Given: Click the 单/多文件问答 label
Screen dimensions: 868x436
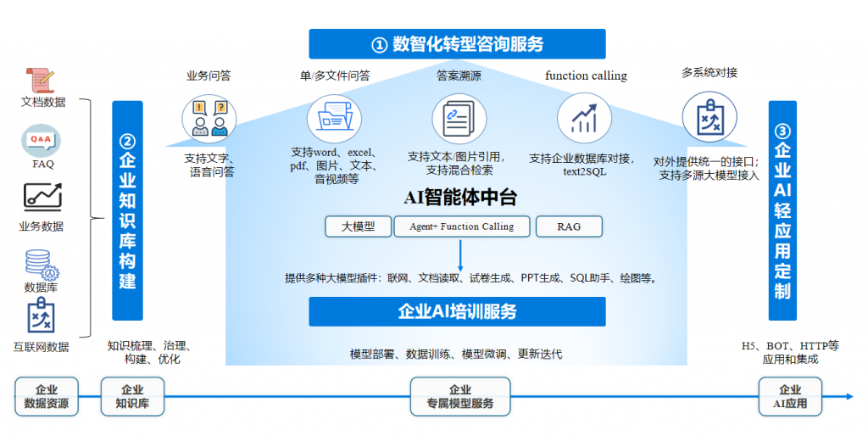Looking at the screenshot, I should click(x=335, y=75).
